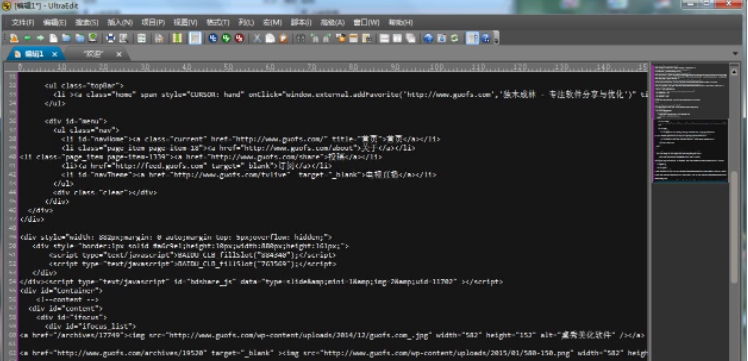The height and width of the screenshot is (361, 748).
Task: Open the 宏(M) menu
Action: [272, 22]
